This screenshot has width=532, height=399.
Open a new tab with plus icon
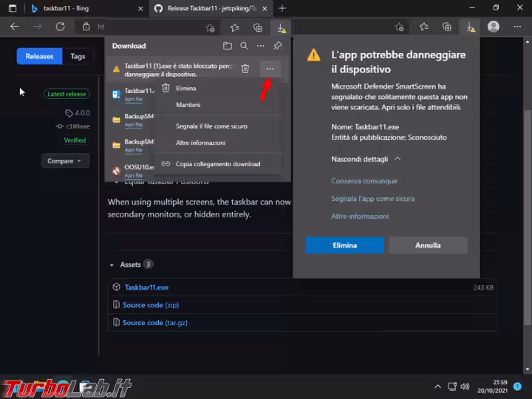coord(282,8)
